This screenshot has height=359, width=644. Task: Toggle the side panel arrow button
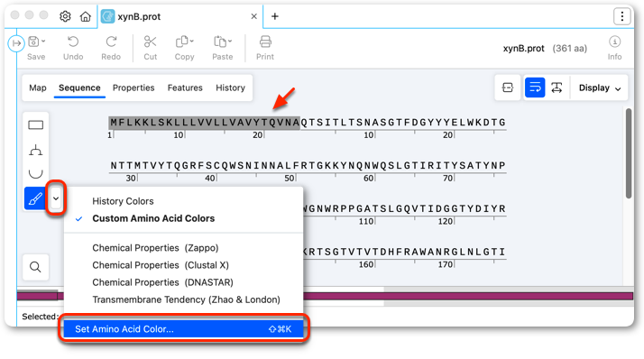pos(16,43)
